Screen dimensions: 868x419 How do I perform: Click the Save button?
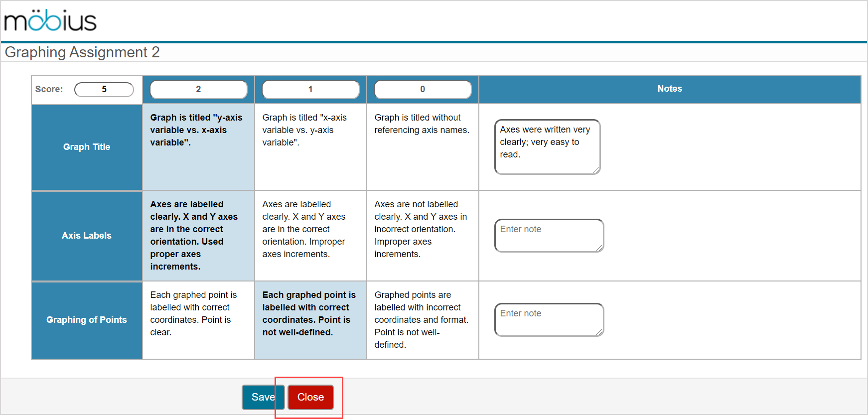(x=262, y=397)
